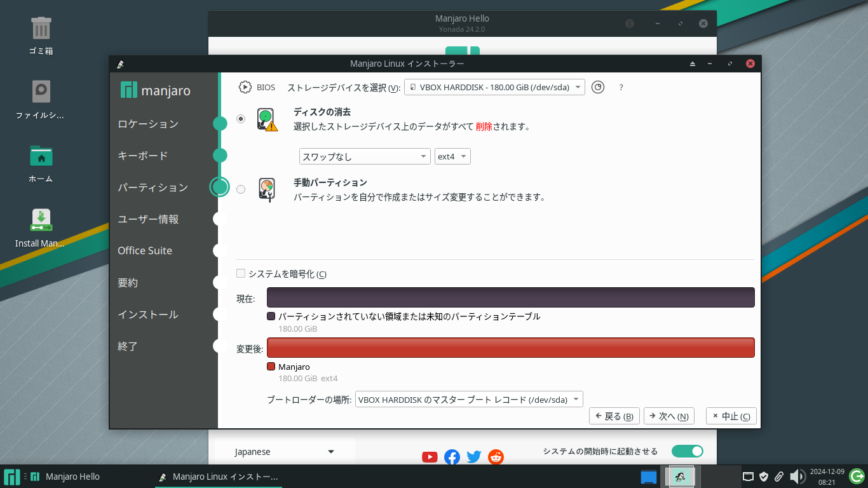Click the manjaro logo in installer sidebar
Viewport: 868px width, 488px height.
coord(156,90)
